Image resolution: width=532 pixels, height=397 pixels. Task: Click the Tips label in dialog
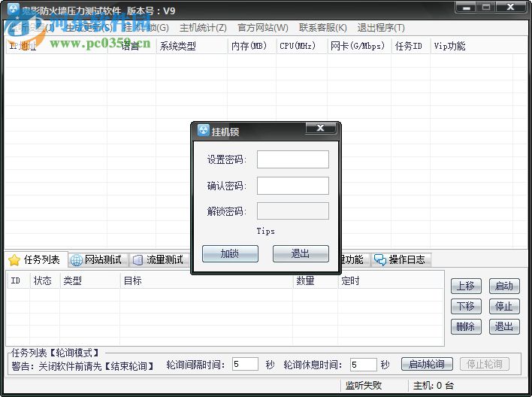point(266,232)
